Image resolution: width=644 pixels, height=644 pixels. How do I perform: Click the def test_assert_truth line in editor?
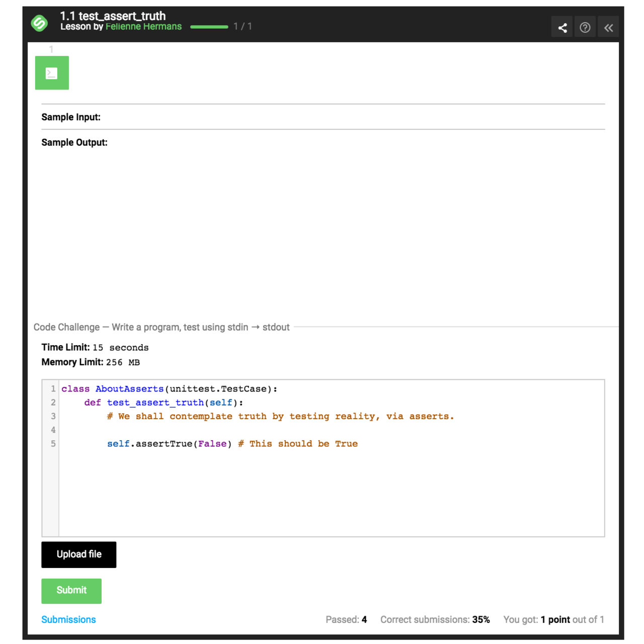164,403
